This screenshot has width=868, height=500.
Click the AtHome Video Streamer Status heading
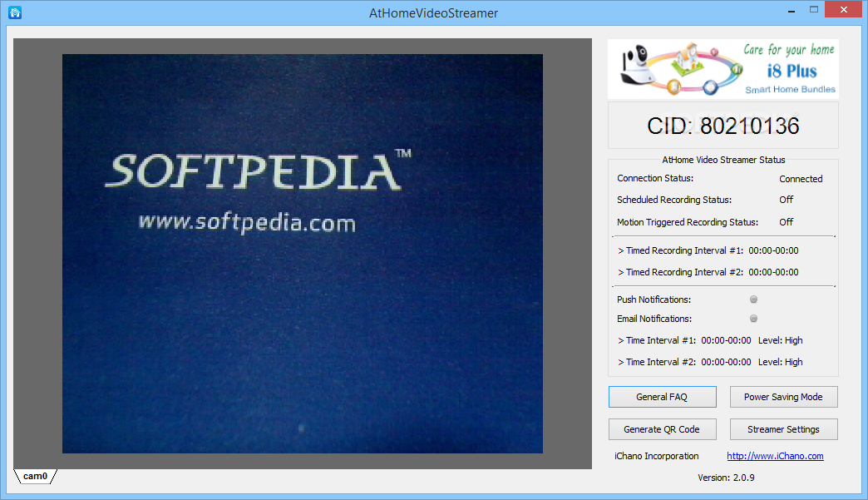coord(723,160)
